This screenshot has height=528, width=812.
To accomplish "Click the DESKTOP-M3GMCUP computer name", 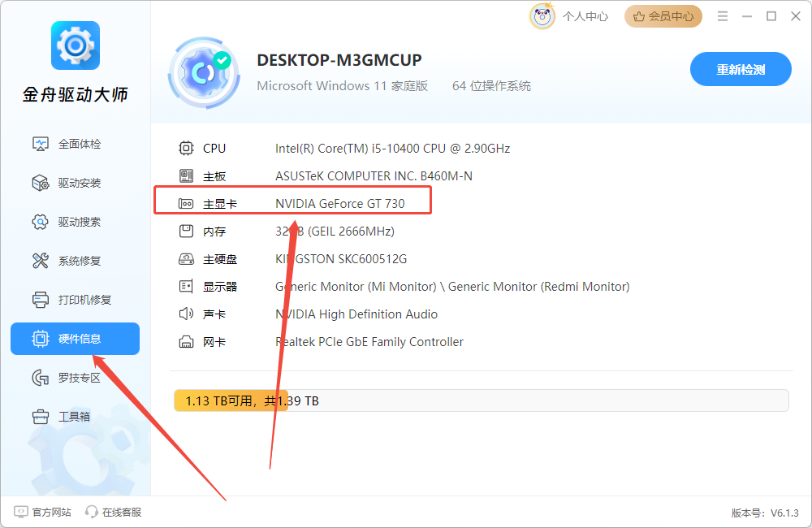I will coord(339,60).
